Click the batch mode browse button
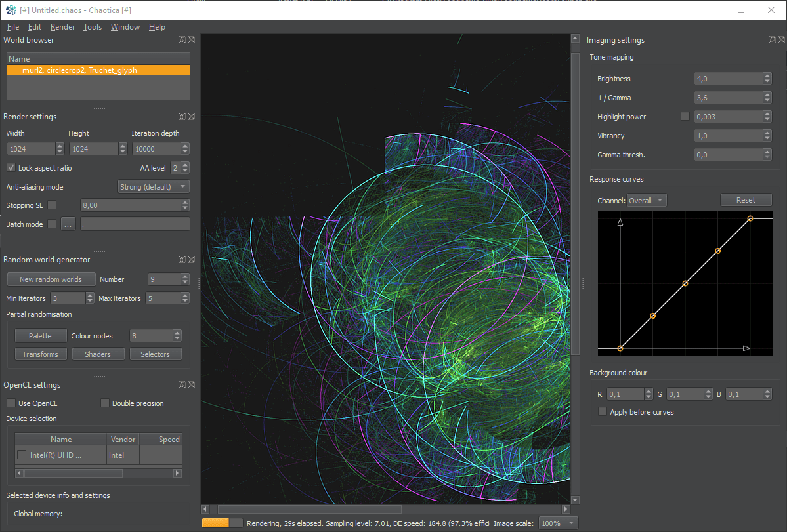787x532 pixels. [x=68, y=224]
